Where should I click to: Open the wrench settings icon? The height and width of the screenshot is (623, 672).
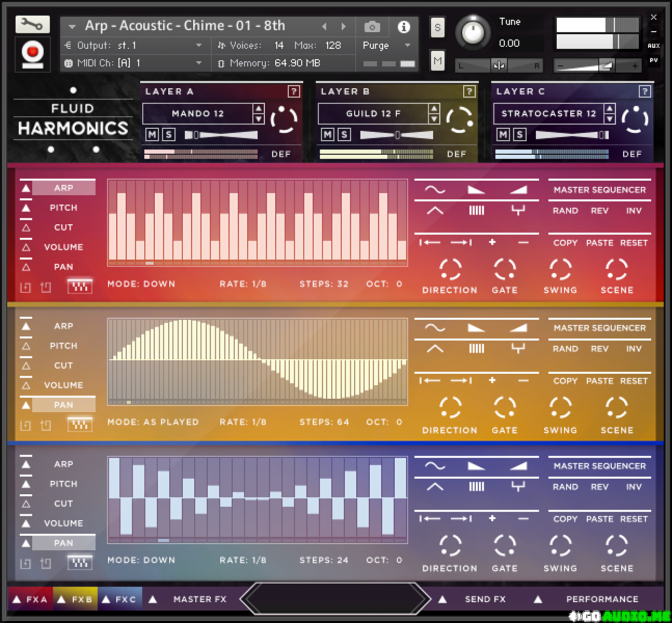[x=32, y=24]
